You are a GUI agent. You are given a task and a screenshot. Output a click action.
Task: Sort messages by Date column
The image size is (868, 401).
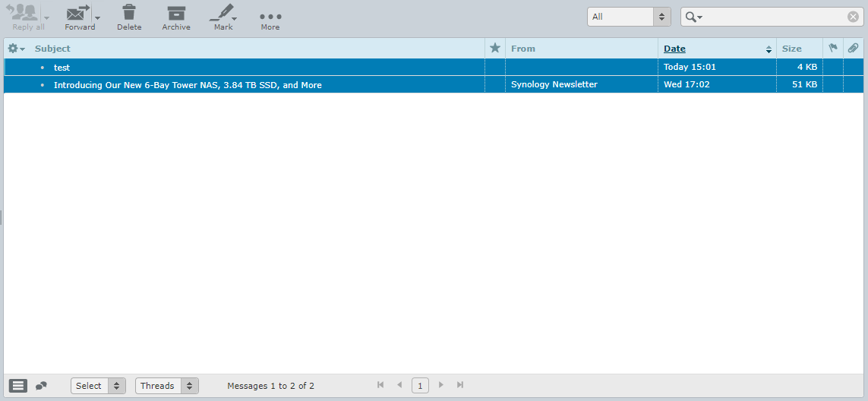pyautogui.click(x=674, y=49)
